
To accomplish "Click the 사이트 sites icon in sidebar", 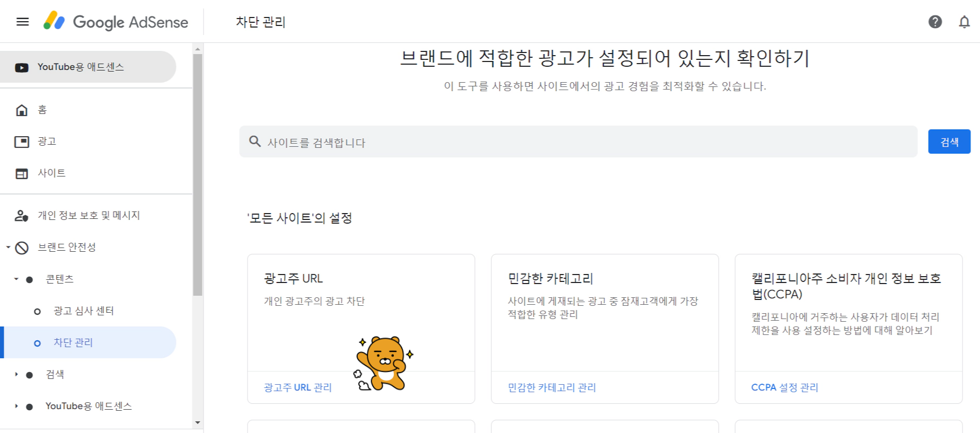I will click(21, 172).
